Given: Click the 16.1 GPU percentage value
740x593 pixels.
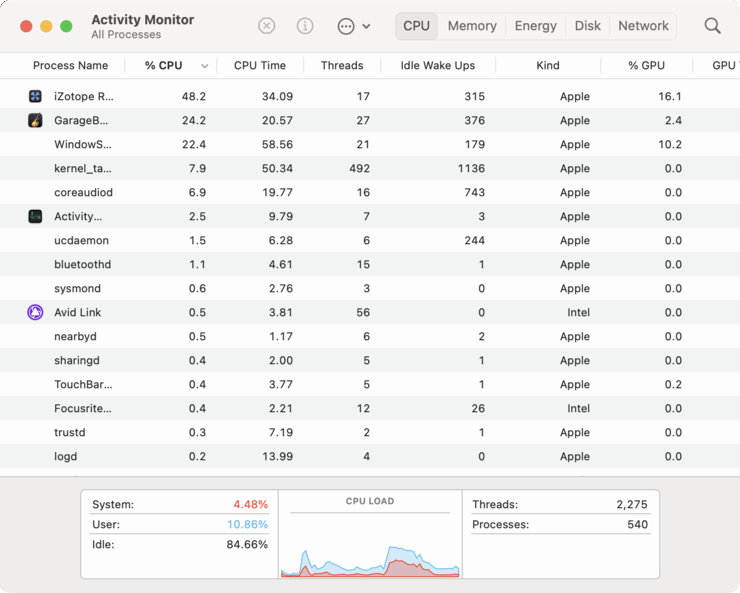Looking at the screenshot, I should click(670, 97).
